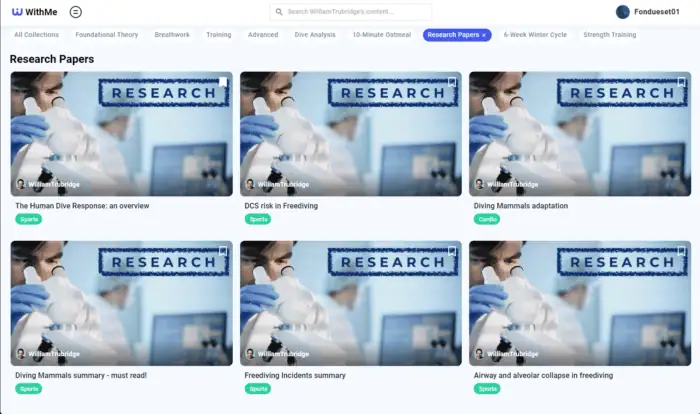Bookmark the DCS risk in Freediving card

(x=452, y=82)
